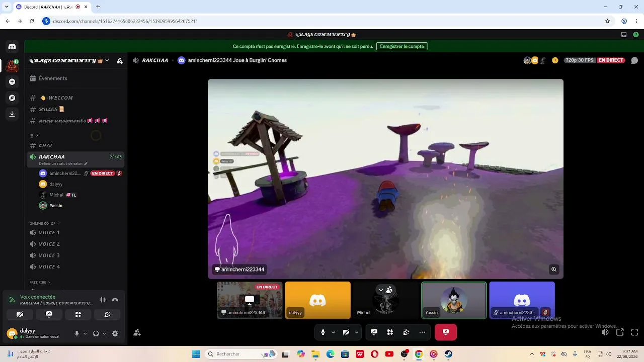Collapse the FREE FIRE category
Screen dimensions: 644x362
pyautogui.click(x=40, y=282)
